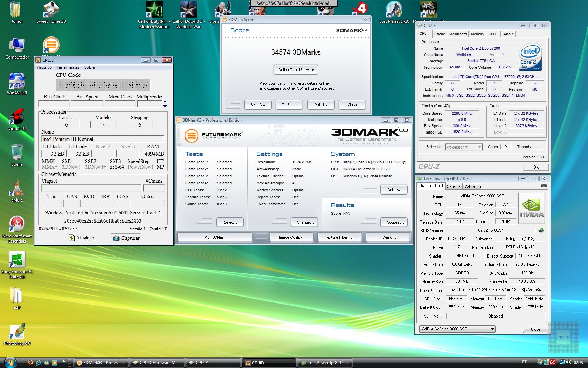Click Options under Results in 3DMark03
The width and height of the screenshot is (588, 368).
click(x=395, y=222)
